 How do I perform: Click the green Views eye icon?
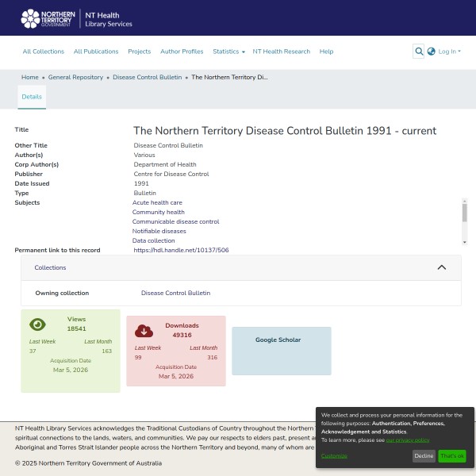(37, 324)
